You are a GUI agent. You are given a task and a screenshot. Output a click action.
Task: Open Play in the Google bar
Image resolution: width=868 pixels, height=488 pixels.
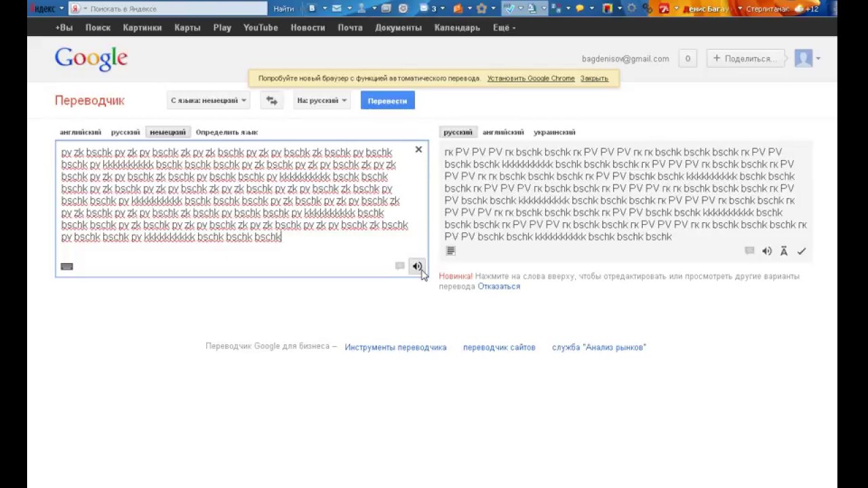click(x=222, y=28)
